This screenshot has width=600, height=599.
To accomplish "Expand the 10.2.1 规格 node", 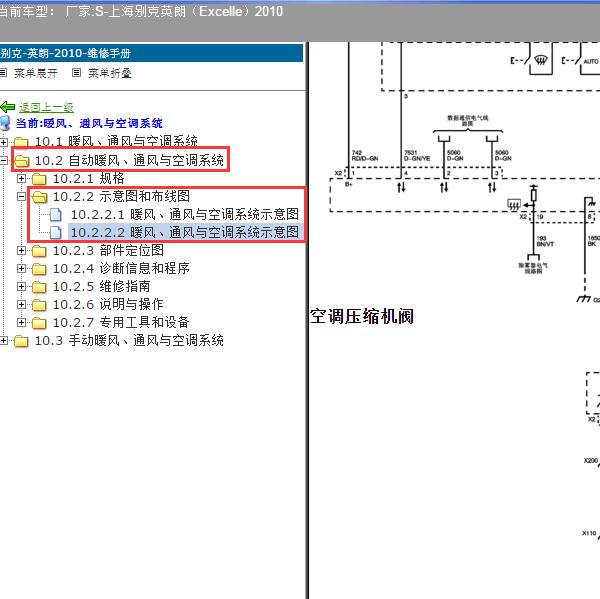I will pos(21,178).
